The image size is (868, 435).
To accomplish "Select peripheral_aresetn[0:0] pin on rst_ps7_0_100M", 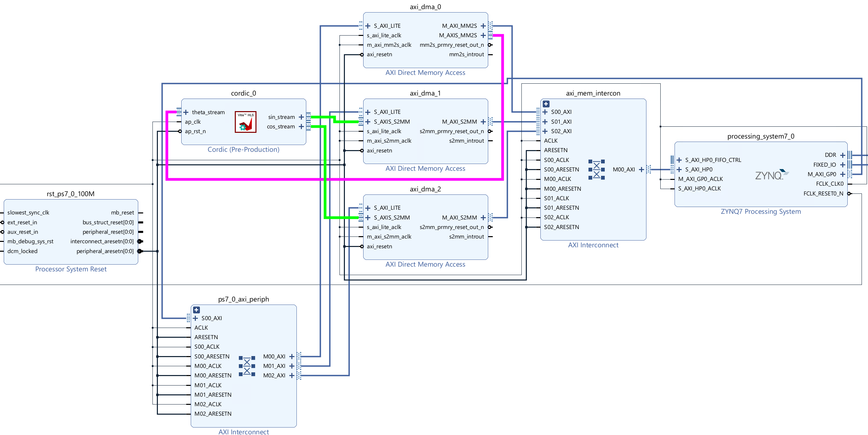I will [x=105, y=251].
